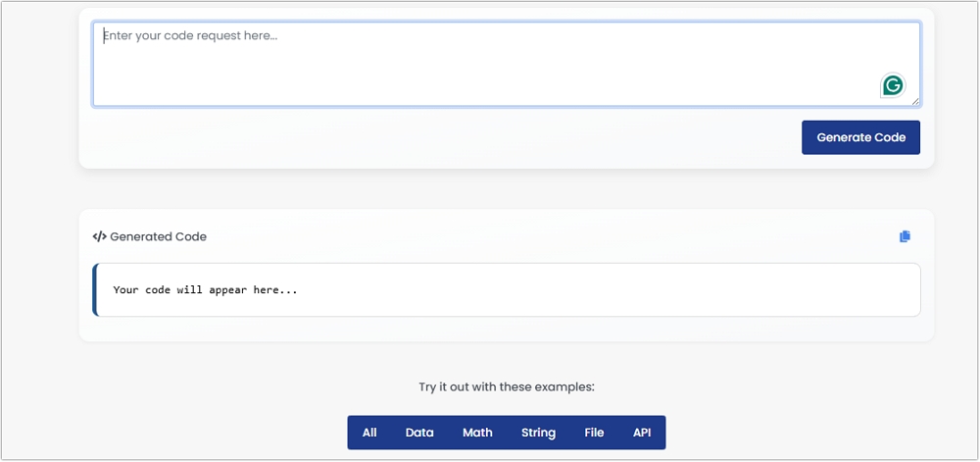
Task: Switch to the Data examples category
Action: click(x=419, y=433)
